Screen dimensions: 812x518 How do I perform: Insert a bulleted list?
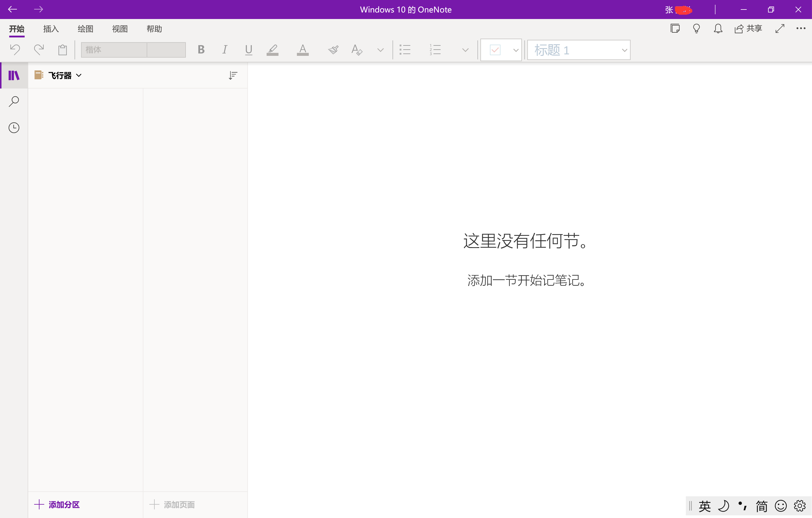[405, 50]
